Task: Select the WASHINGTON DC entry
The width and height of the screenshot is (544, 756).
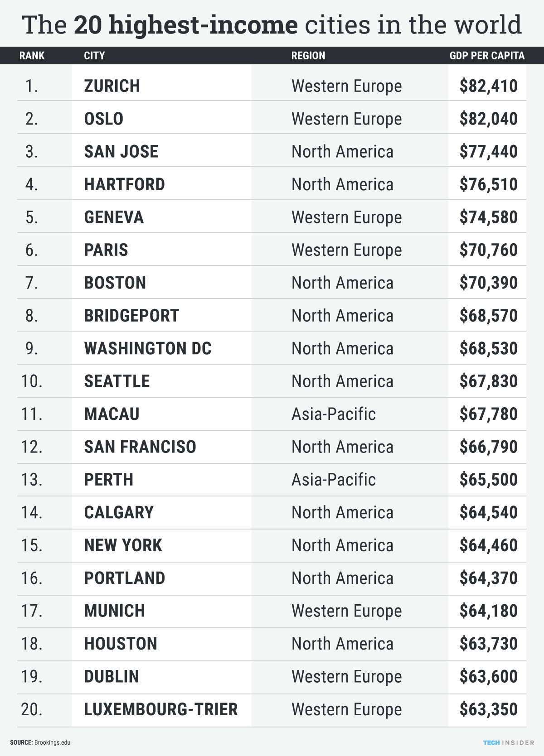Action: pyautogui.click(x=148, y=348)
